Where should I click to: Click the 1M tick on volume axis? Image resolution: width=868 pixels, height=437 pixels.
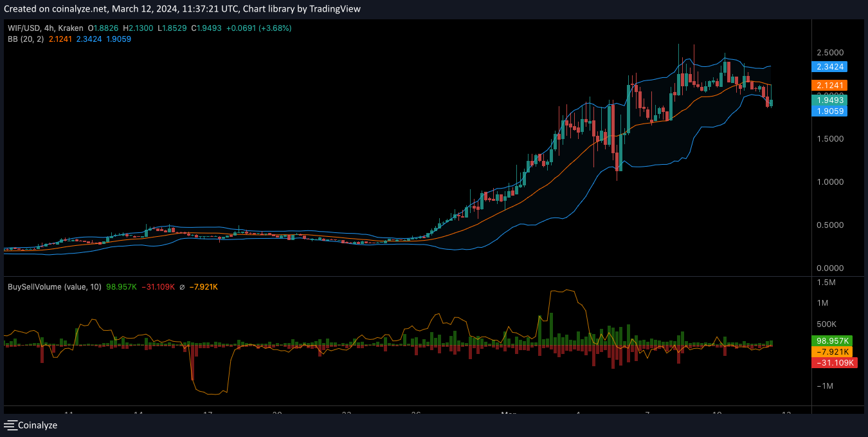(x=826, y=303)
